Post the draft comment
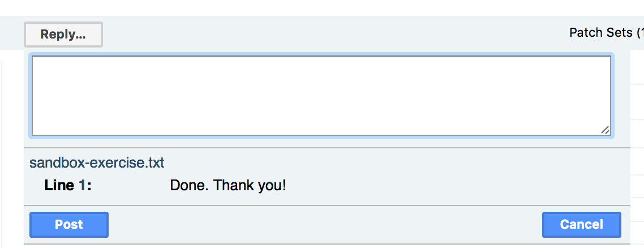 pos(68,225)
